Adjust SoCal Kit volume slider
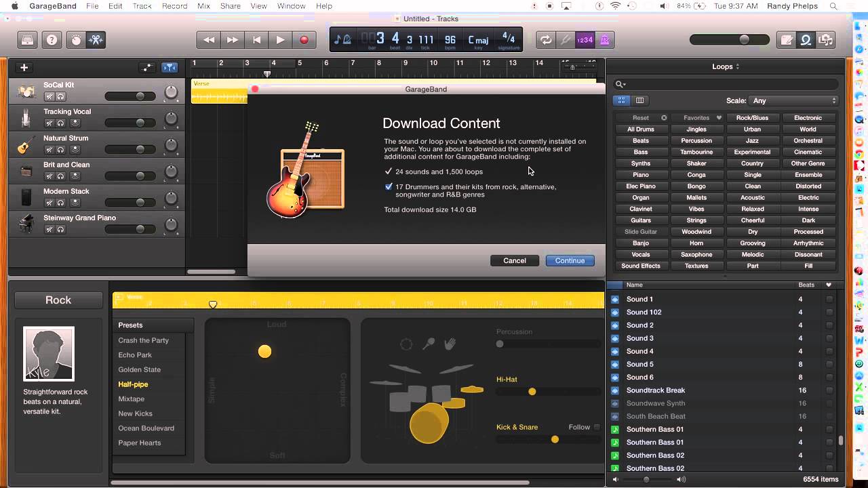868x488 pixels. [x=130, y=96]
